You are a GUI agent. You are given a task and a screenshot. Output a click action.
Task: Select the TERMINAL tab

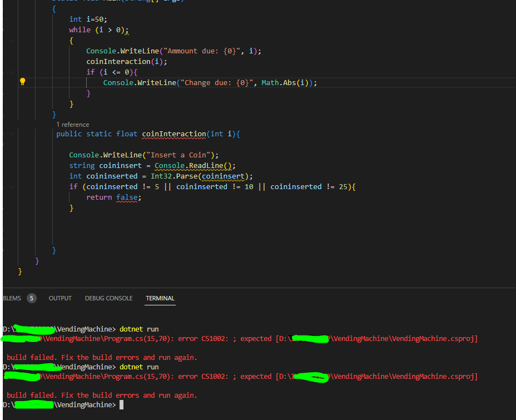pyautogui.click(x=160, y=298)
